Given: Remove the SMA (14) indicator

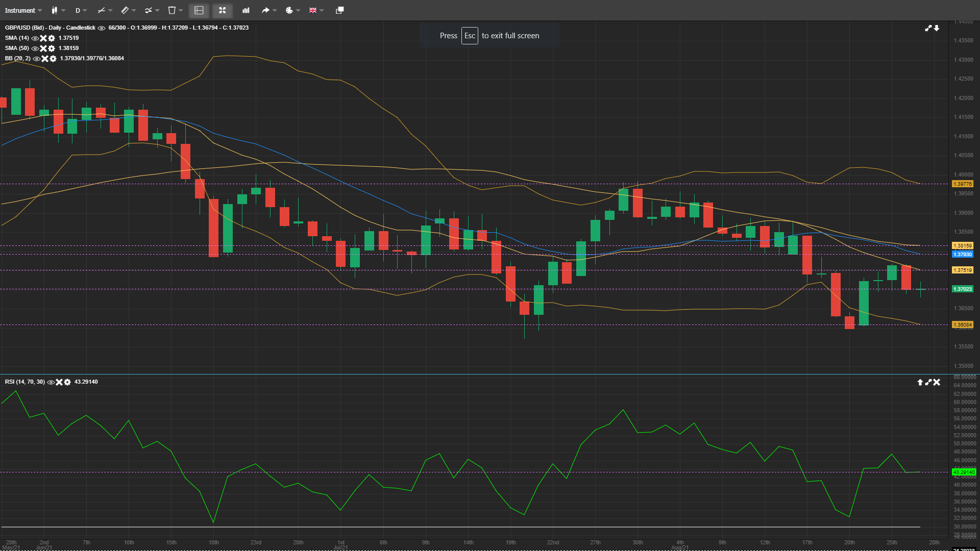Looking at the screenshot, I should [x=43, y=38].
